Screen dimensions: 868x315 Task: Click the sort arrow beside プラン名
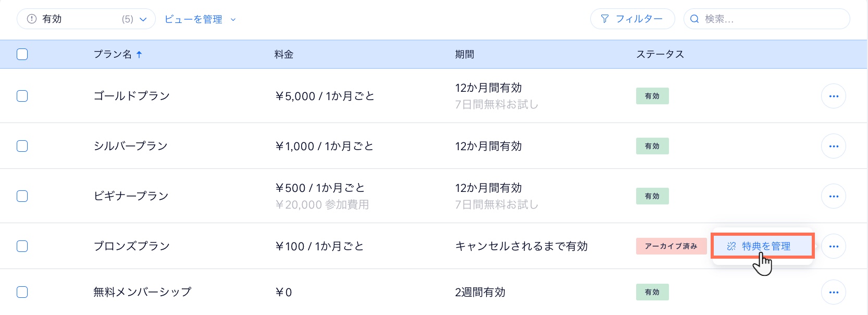point(139,54)
